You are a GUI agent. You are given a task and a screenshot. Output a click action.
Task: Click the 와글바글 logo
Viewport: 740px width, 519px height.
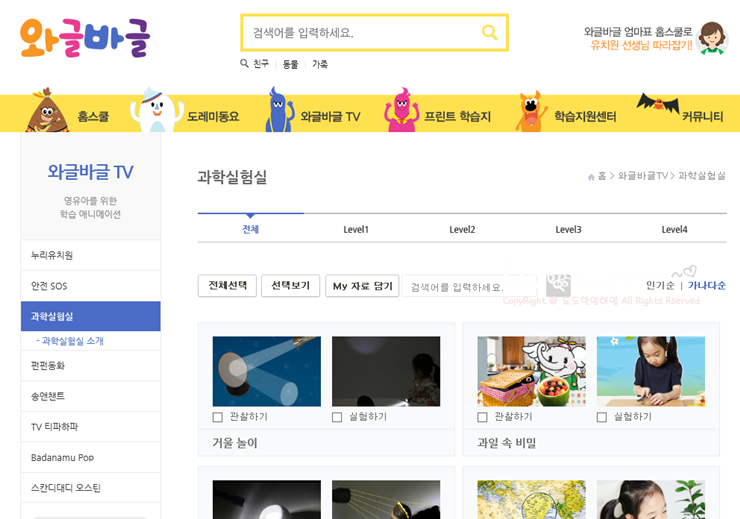tap(85, 38)
